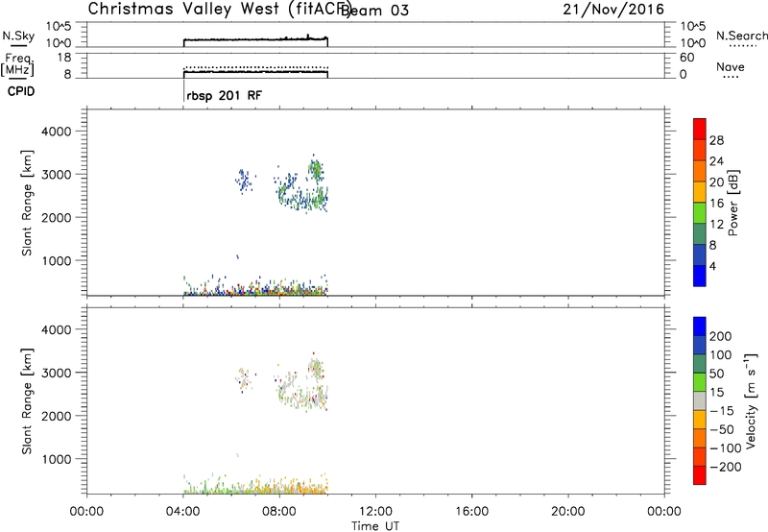The width and height of the screenshot is (768, 532).
Task: Click the echo cluster near 09:30 in the velocity panel
Action: (x=316, y=369)
